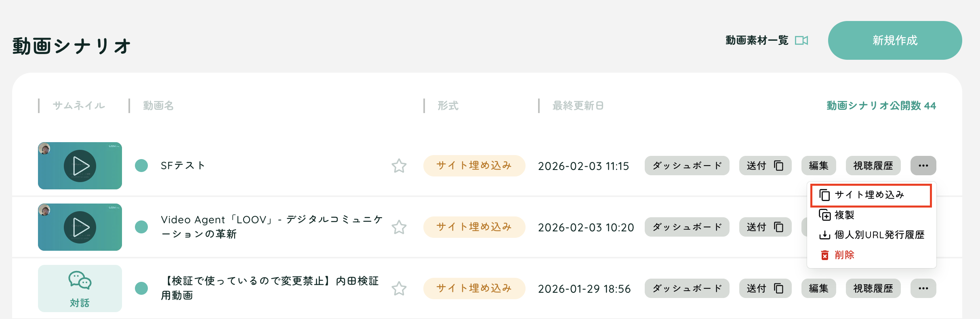
Task: Click the video camera icon beside 動画素材一覧
Action: click(x=801, y=40)
